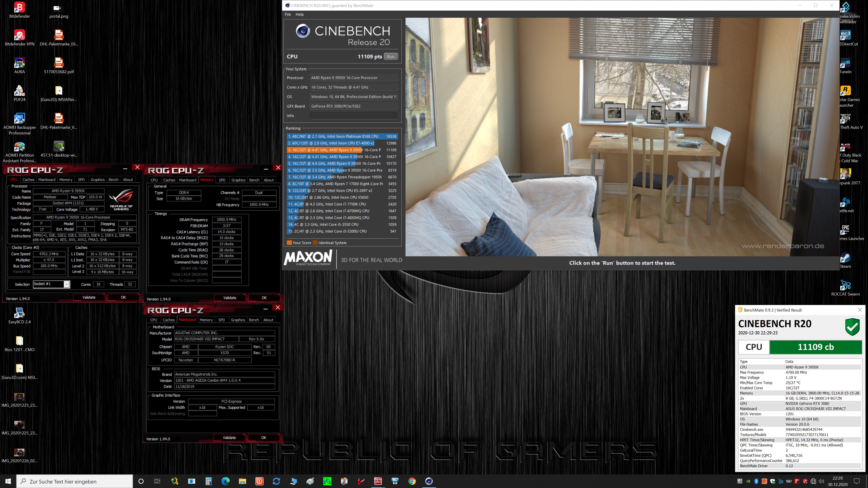Open the Calculator taskbar icon
Image resolution: width=868 pixels, height=488 pixels.
(x=209, y=481)
